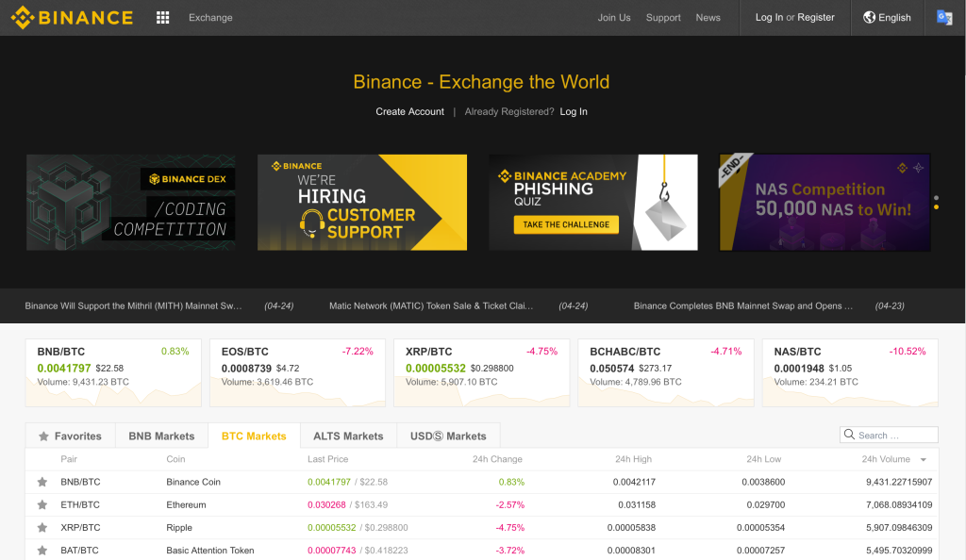This screenshot has width=966, height=560.
Task: Toggle favorite star for ETH/BTC row
Action: point(42,504)
